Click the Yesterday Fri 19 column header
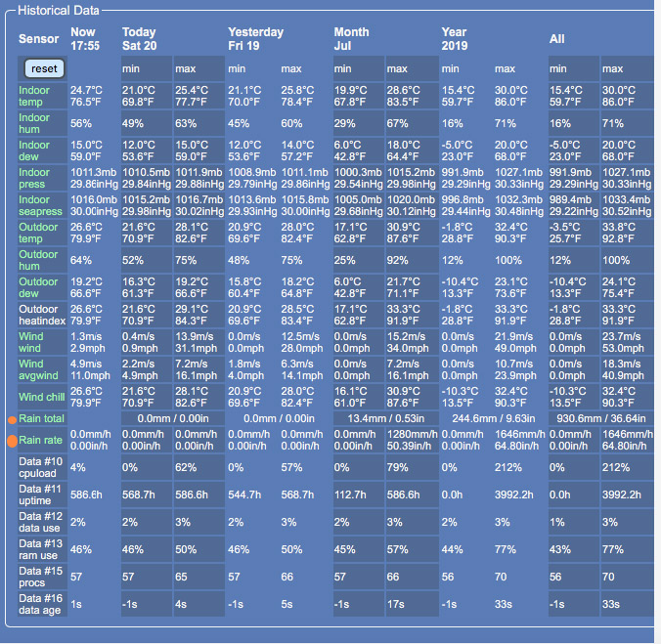 (x=255, y=38)
